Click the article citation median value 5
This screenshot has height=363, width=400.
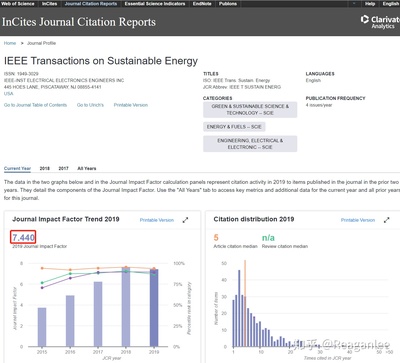pos(216,238)
